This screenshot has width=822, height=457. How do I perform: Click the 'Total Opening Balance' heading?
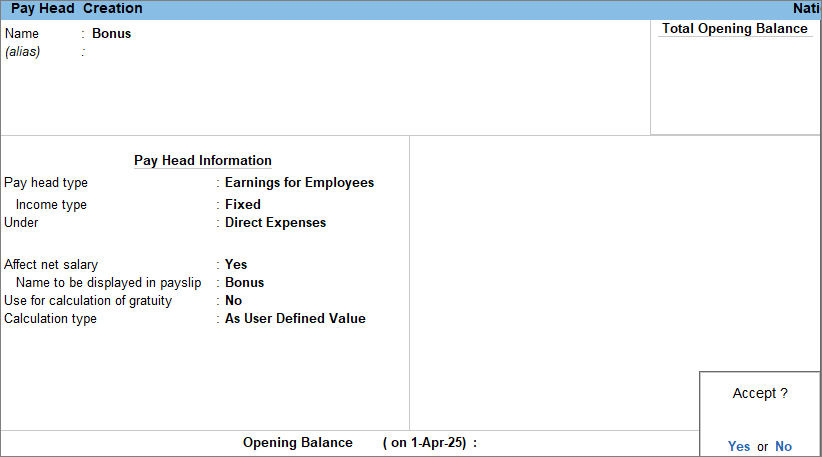tap(734, 29)
